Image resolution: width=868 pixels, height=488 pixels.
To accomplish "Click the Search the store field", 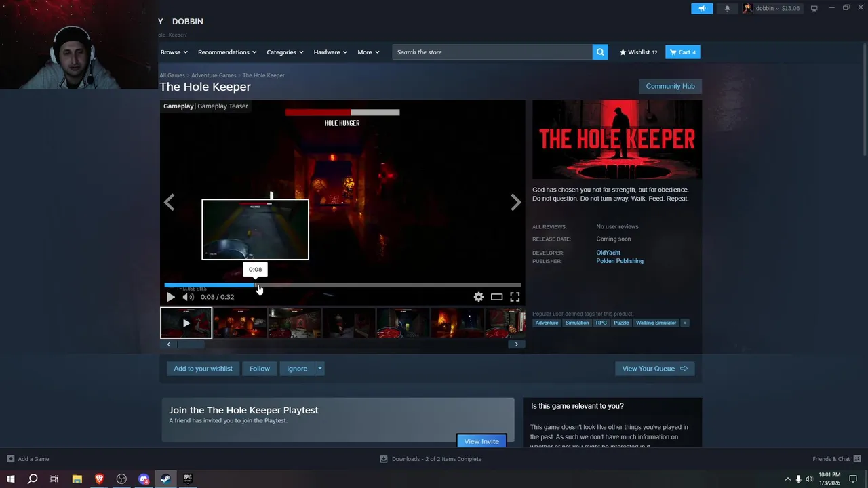I will 492,52.
